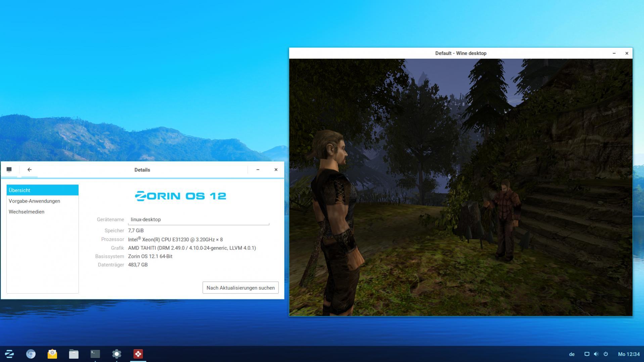Minimize the Details window
Image resolution: width=644 pixels, height=362 pixels.
click(x=258, y=170)
